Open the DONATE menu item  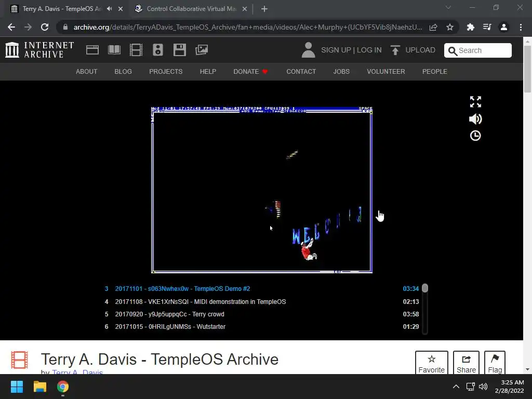click(251, 72)
